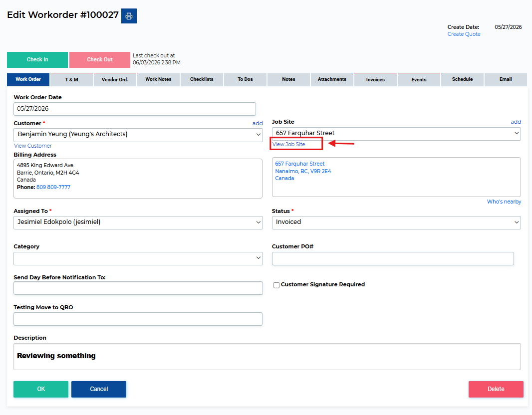Click the Check In button

pyautogui.click(x=37, y=60)
